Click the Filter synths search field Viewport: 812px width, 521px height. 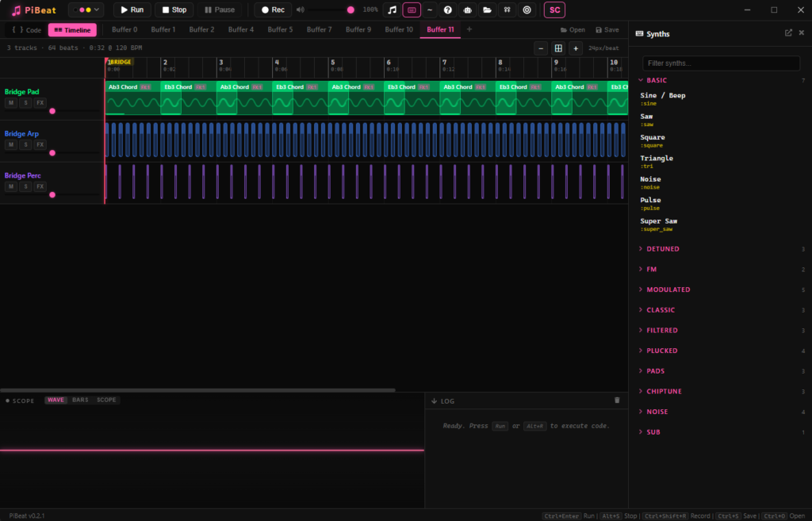click(721, 63)
